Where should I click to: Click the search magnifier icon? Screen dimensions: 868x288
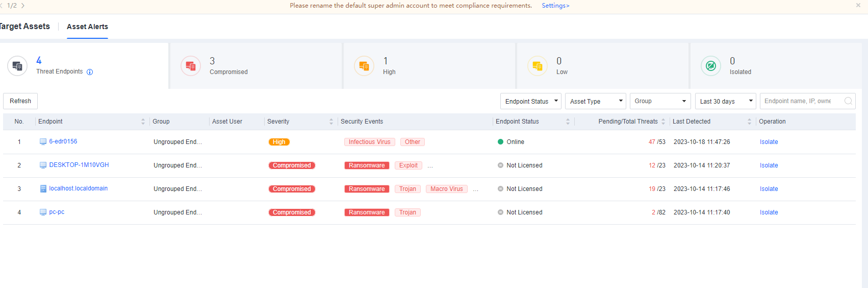coord(848,101)
